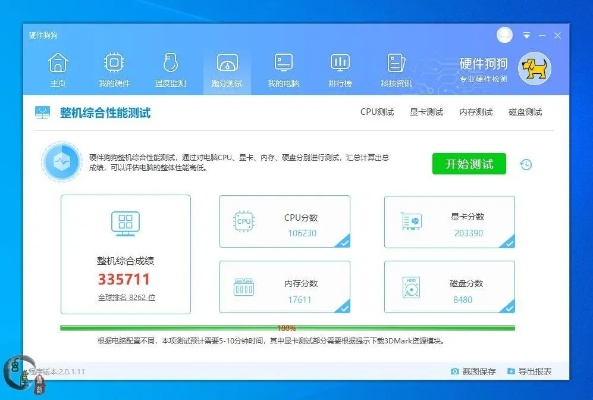Click the 整机综合成绩 monitor icon
593x400 pixels.
126,223
